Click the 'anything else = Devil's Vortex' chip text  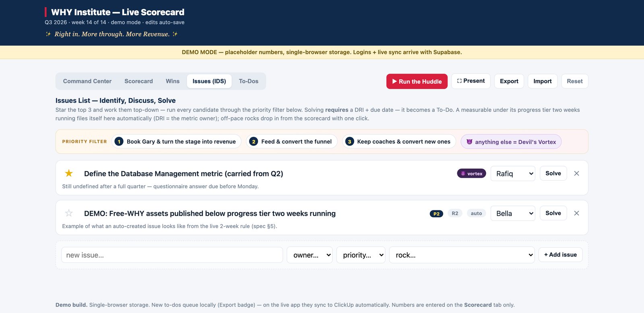pos(515,142)
